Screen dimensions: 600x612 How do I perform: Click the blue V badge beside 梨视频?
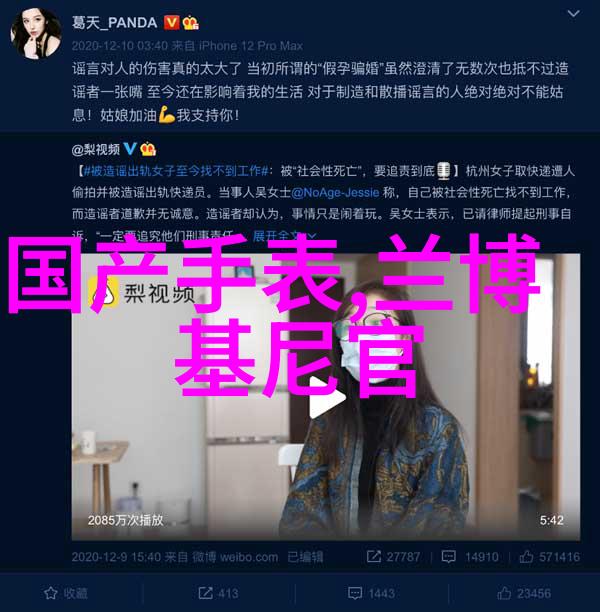[130, 149]
